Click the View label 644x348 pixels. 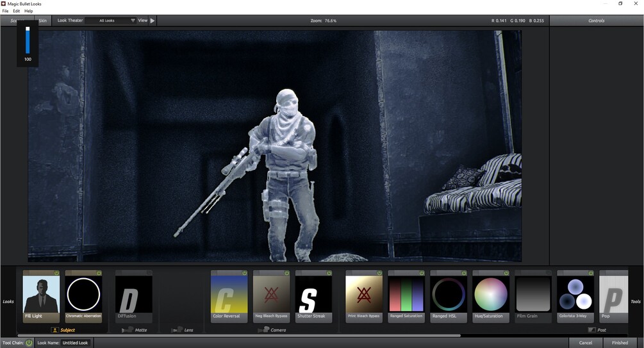click(x=142, y=20)
